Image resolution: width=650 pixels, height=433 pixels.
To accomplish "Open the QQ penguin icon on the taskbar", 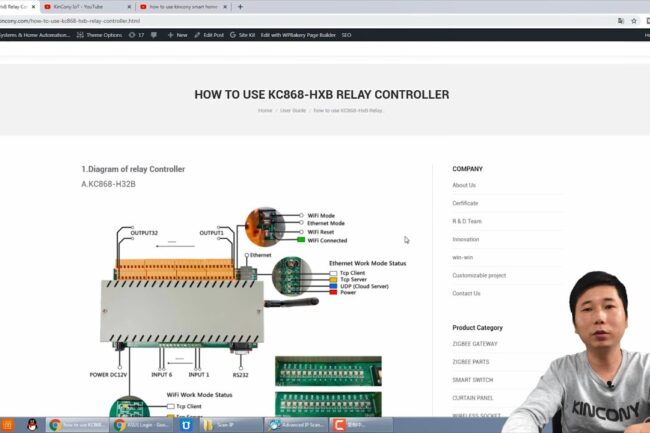I will (x=32, y=425).
